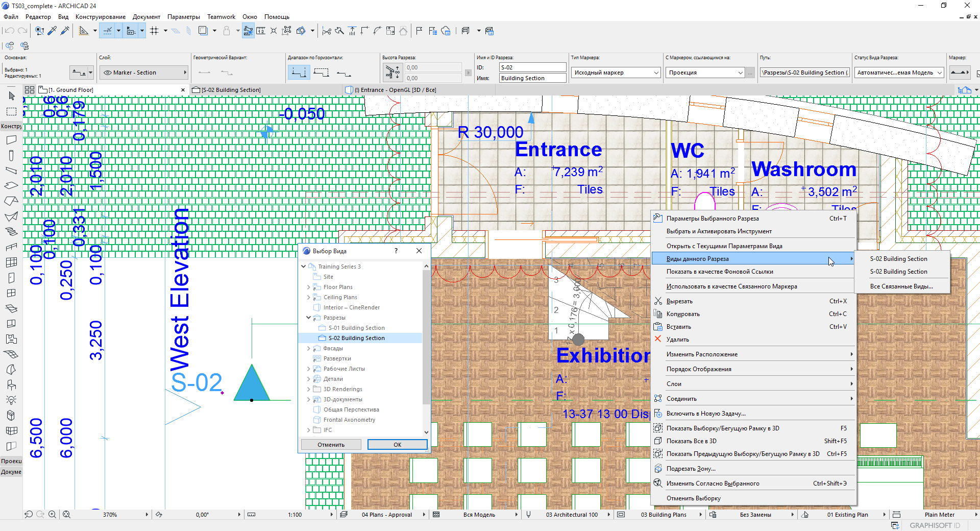Image resolution: width=980 pixels, height=531 pixels.
Task: Click the eyedropper pick-up parameters icon
Action: point(52,31)
